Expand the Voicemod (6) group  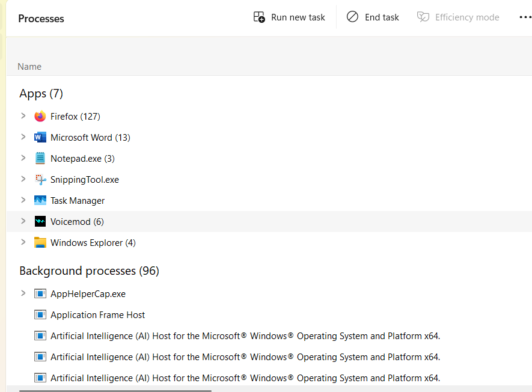tap(23, 221)
